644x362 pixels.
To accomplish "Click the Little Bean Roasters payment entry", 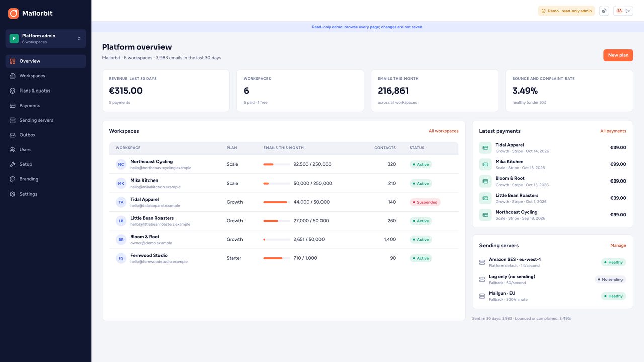I will coord(552,198).
